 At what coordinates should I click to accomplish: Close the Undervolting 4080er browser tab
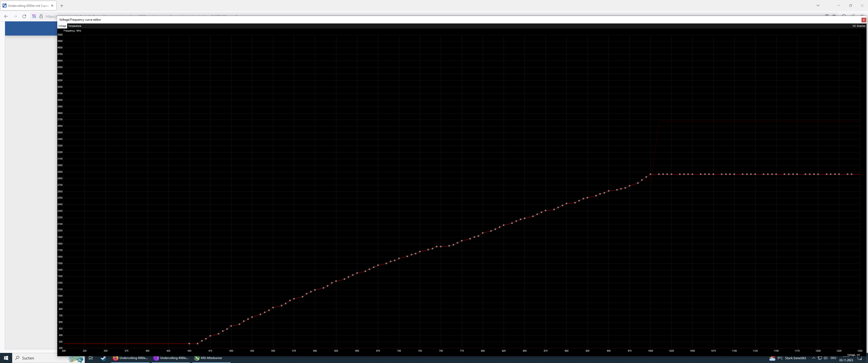click(52, 5)
